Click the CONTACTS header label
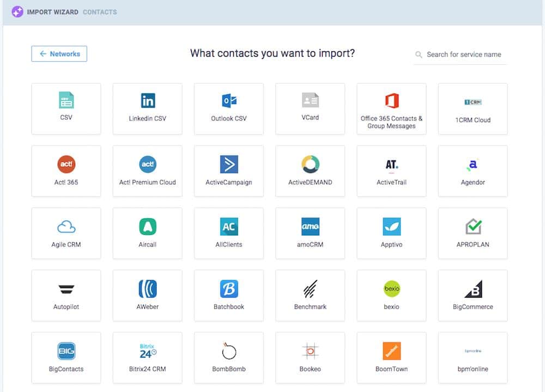Image resolution: width=545 pixels, height=392 pixels. coord(100,12)
